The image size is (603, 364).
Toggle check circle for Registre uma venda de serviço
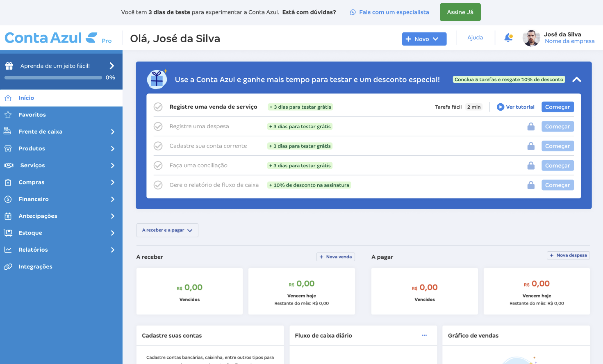pos(158,107)
